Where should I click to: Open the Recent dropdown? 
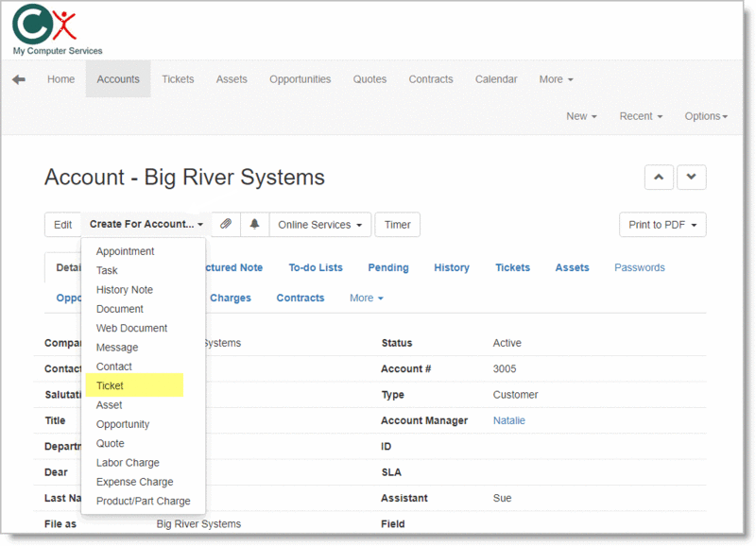click(640, 115)
